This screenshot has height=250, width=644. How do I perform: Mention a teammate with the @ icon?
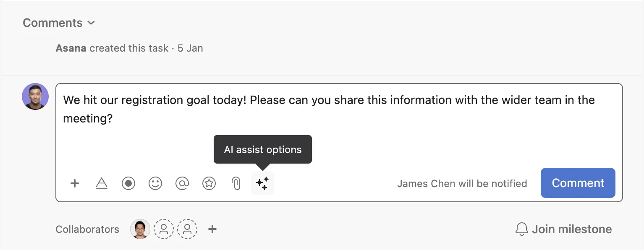182,183
